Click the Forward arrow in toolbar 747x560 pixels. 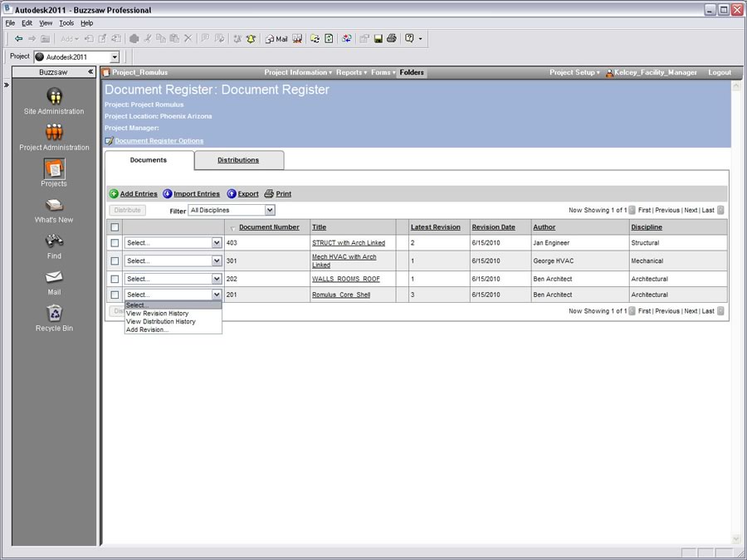(x=32, y=38)
